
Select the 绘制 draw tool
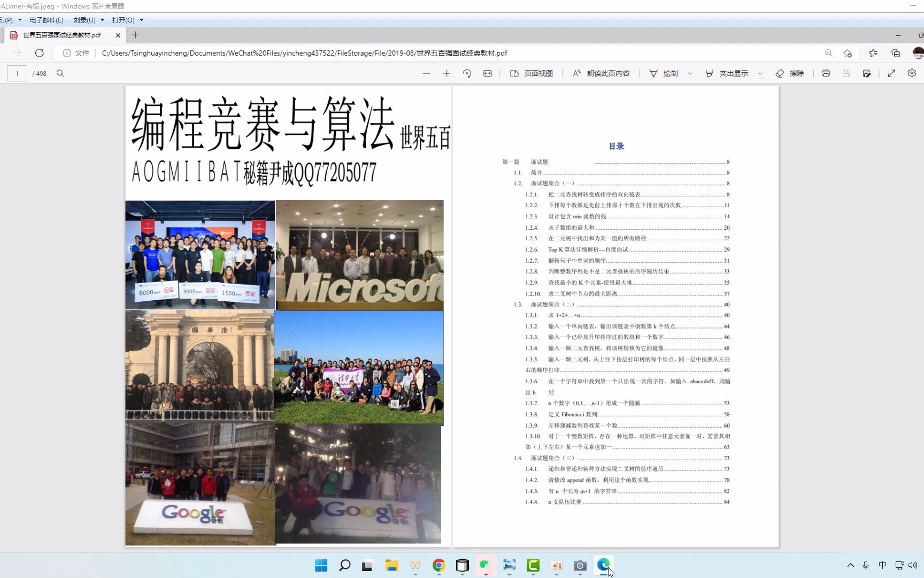tap(664, 73)
